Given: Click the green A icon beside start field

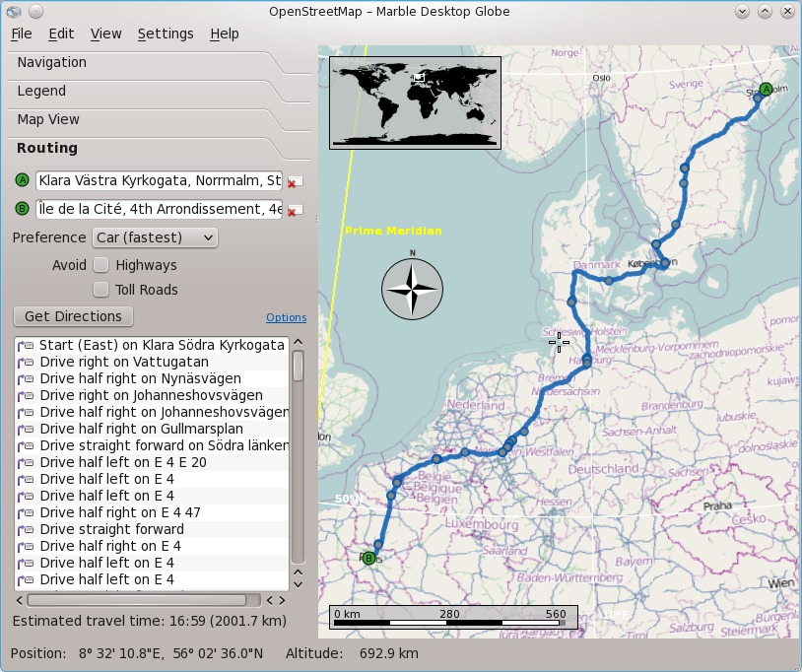Looking at the screenshot, I should (22, 180).
